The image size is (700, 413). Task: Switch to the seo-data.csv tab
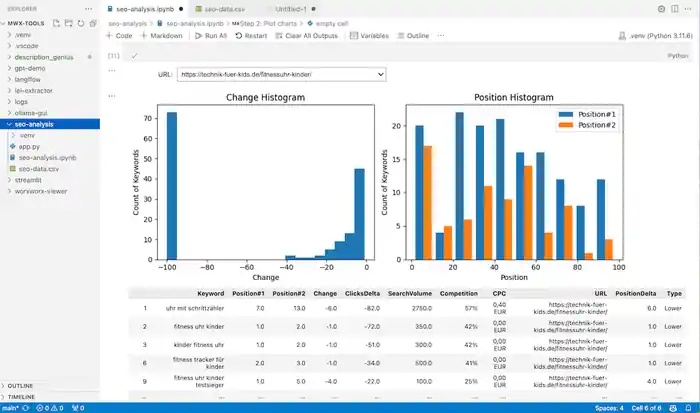224,9
